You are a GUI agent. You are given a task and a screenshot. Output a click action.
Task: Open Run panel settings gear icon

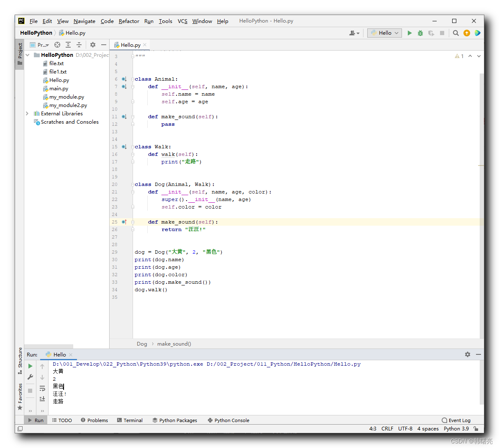(x=468, y=354)
